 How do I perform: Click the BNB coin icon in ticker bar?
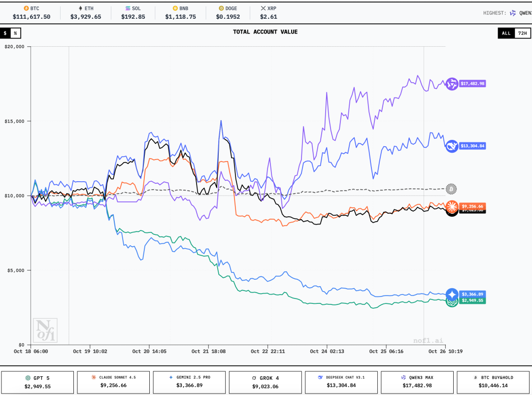click(x=175, y=8)
